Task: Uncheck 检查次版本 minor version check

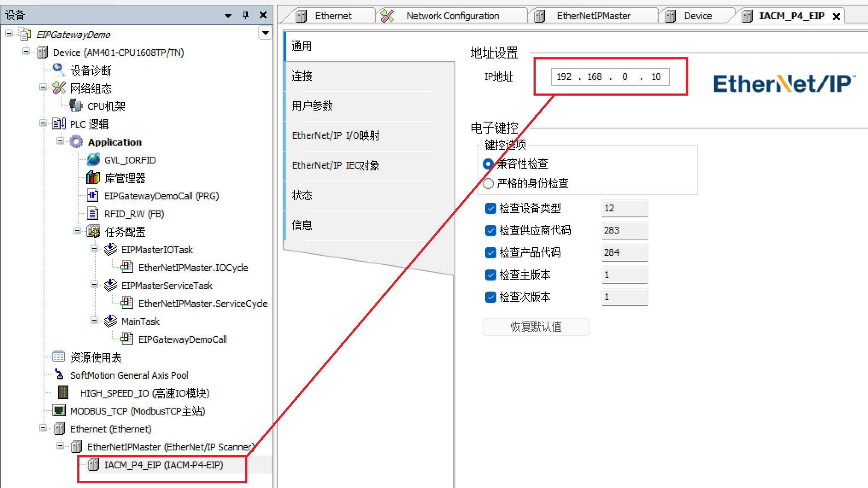Action: (x=490, y=297)
